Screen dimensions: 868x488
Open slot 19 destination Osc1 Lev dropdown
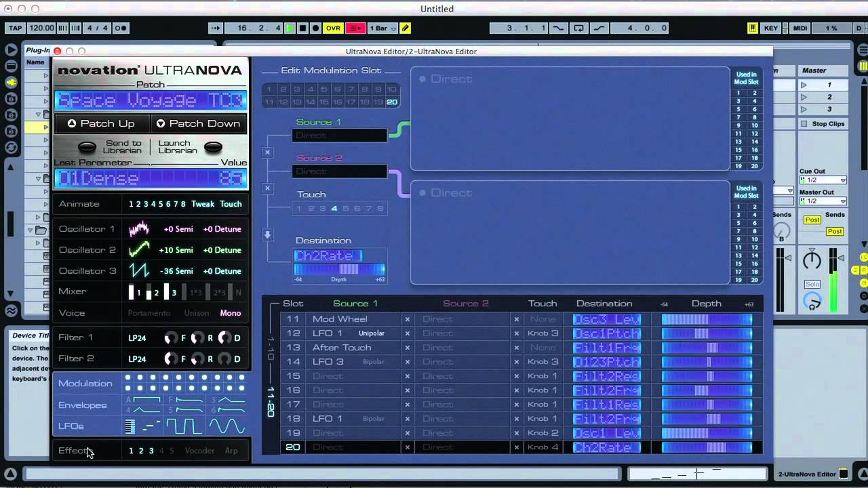point(607,433)
